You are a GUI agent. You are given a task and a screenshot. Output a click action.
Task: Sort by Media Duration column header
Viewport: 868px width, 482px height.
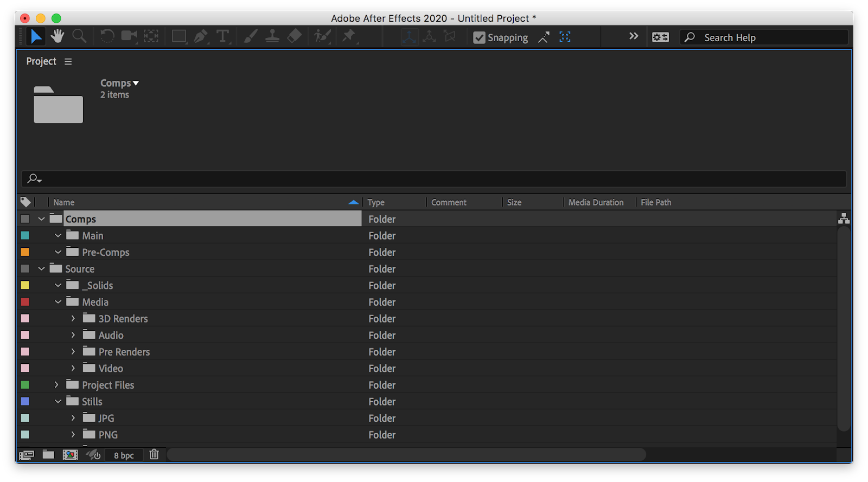coord(596,202)
